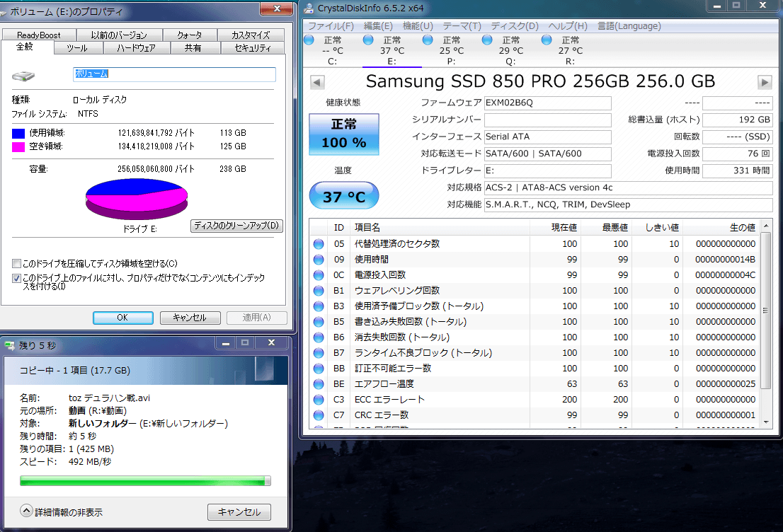Click status icon for ID 05 row
This screenshot has height=532, width=783.
(x=319, y=244)
